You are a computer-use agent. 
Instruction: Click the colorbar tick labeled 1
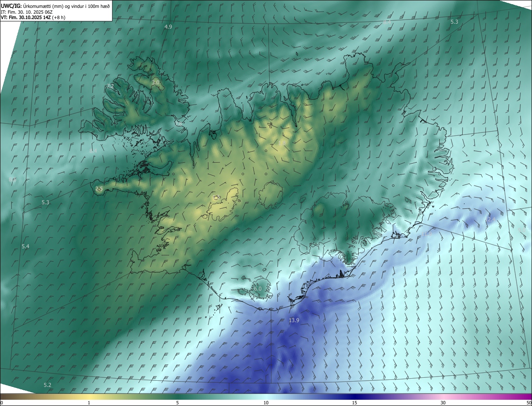click(x=89, y=403)
